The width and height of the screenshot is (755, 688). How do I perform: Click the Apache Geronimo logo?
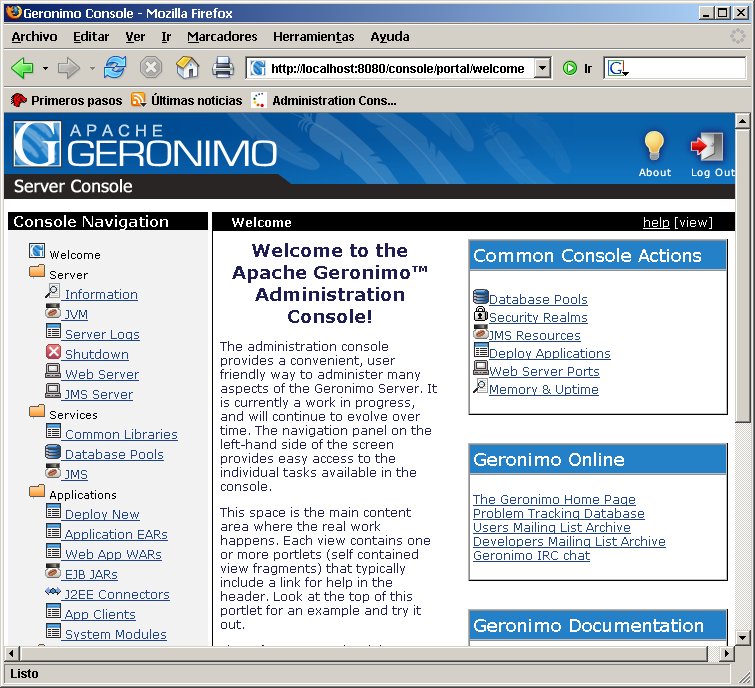click(145, 144)
